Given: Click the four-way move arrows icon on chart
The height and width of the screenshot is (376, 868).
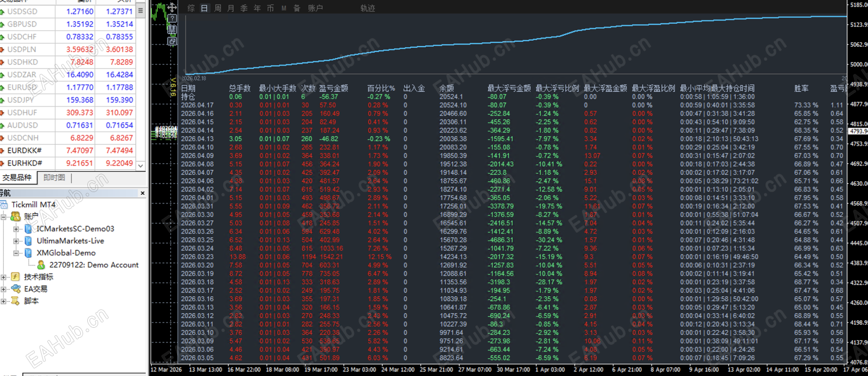Looking at the screenshot, I should [x=172, y=8].
